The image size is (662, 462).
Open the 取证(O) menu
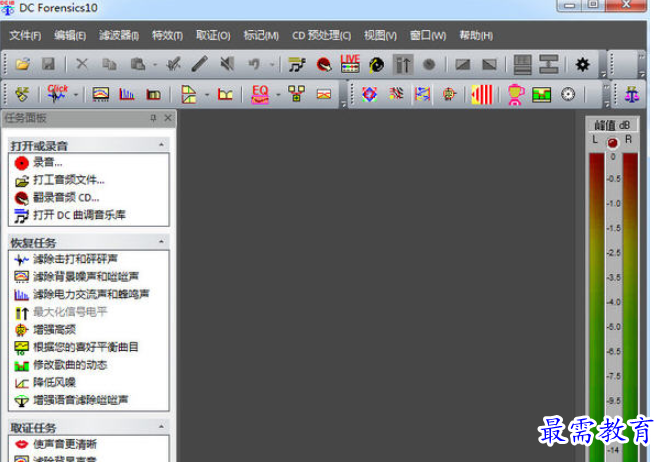pos(213,35)
